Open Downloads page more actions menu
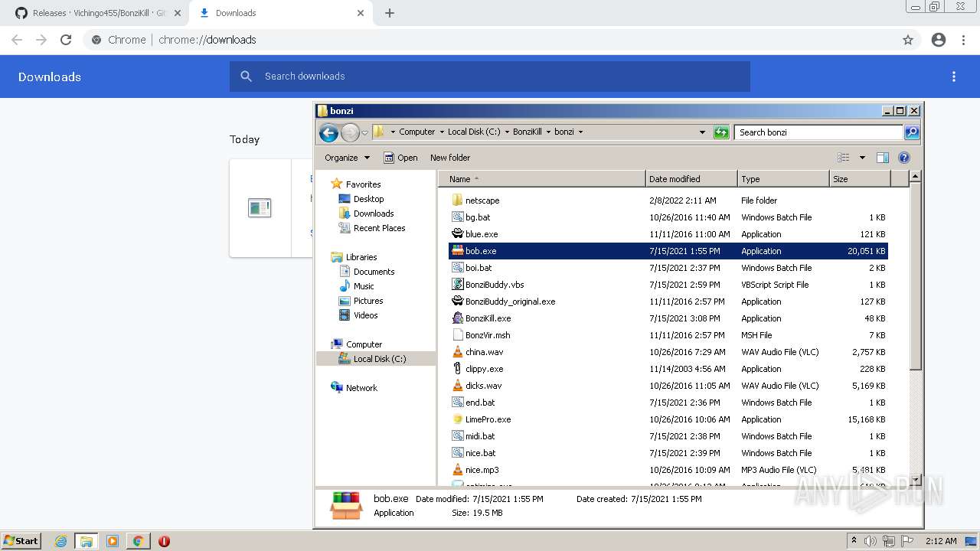980x551 pixels. point(954,77)
